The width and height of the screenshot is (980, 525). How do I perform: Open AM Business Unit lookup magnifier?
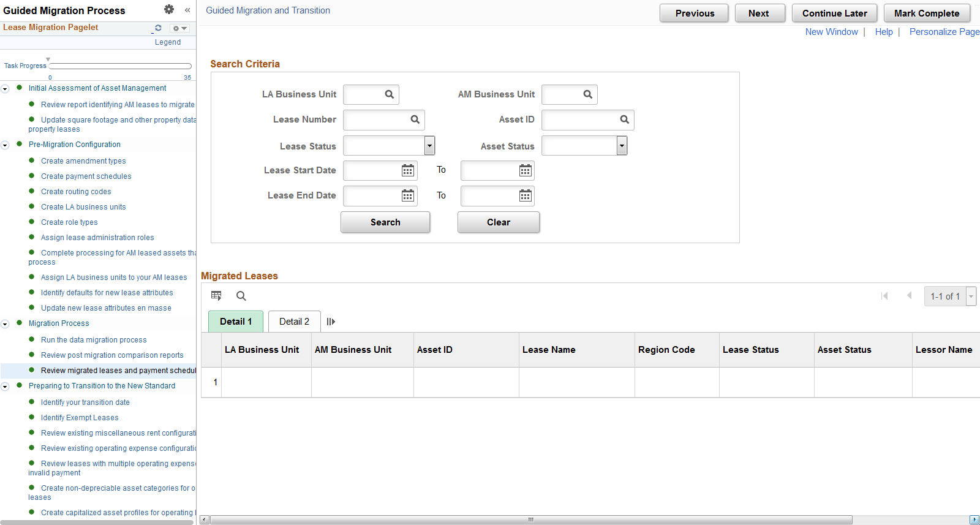point(588,94)
